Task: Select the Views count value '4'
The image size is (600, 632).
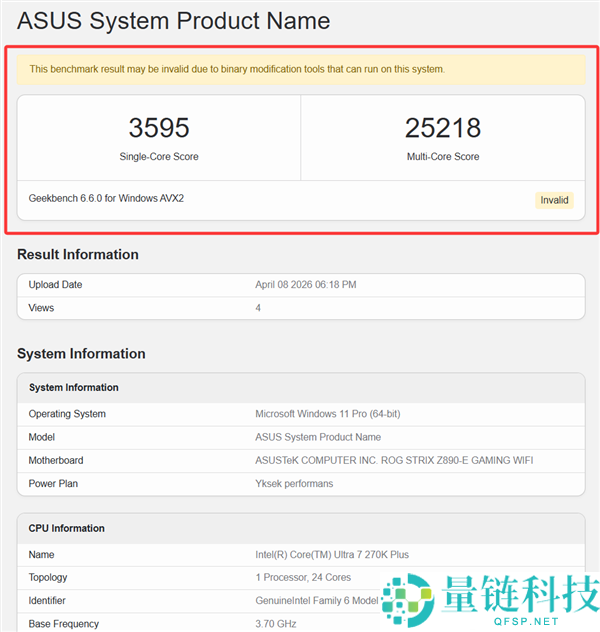Action: click(258, 308)
